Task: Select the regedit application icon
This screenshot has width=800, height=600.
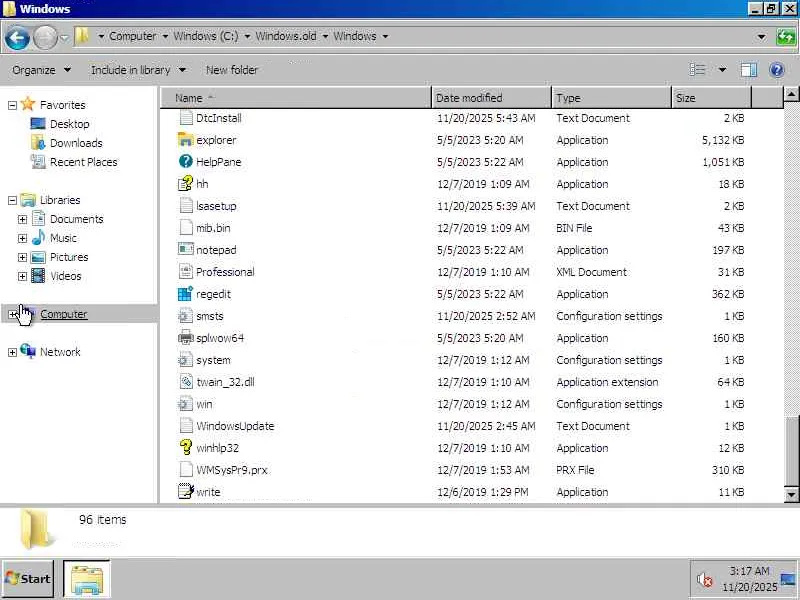Action: (x=185, y=294)
